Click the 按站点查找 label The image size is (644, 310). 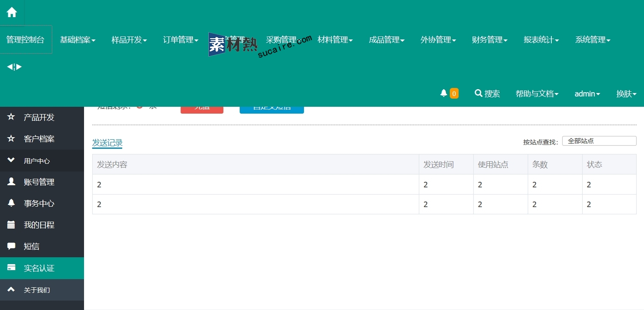coord(541,142)
